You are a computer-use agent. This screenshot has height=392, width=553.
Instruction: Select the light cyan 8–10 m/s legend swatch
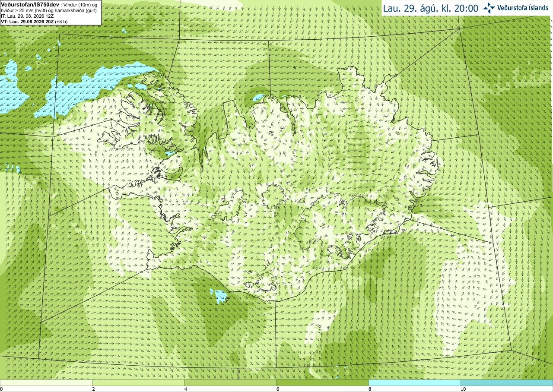(x=414, y=383)
